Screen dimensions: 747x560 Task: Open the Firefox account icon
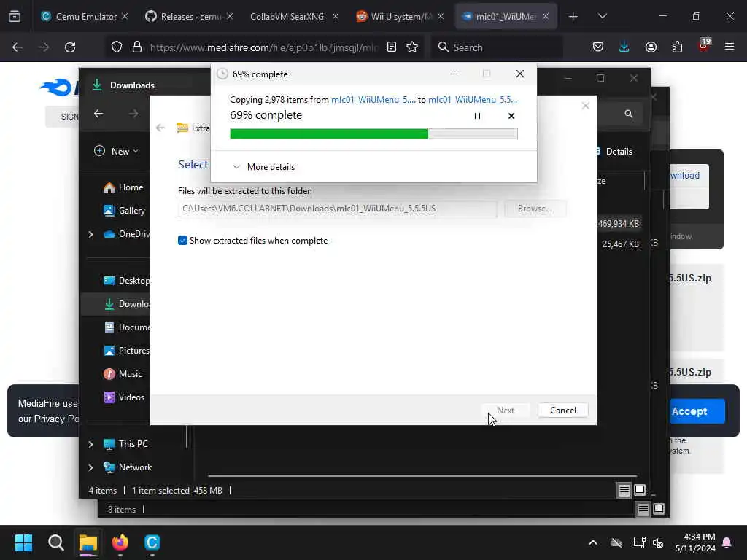point(651,47)
